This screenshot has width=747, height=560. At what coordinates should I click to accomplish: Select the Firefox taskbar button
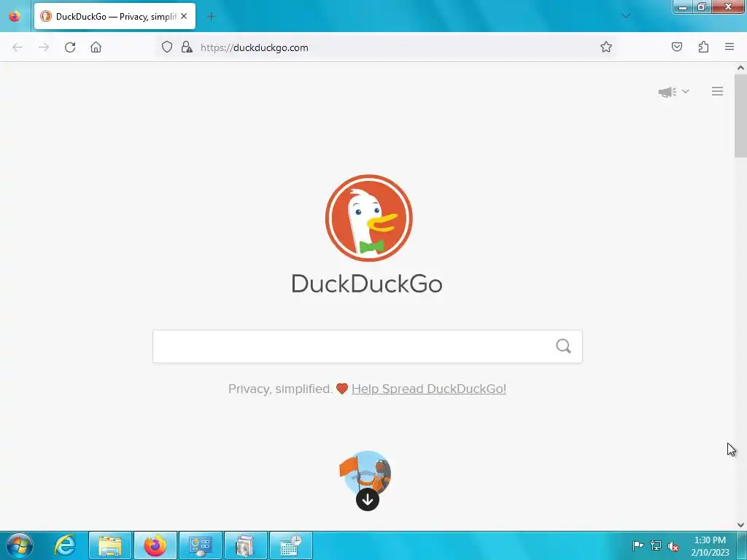coord(155,545)
